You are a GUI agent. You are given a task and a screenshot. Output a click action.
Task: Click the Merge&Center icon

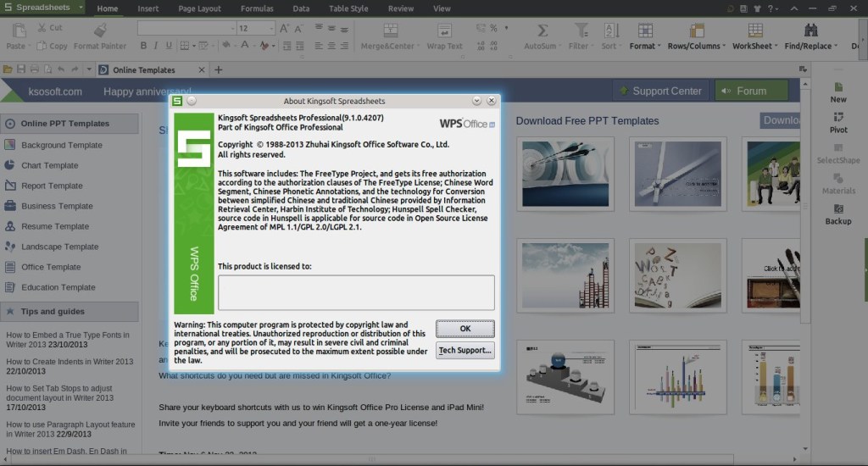[x=390, y=30]
